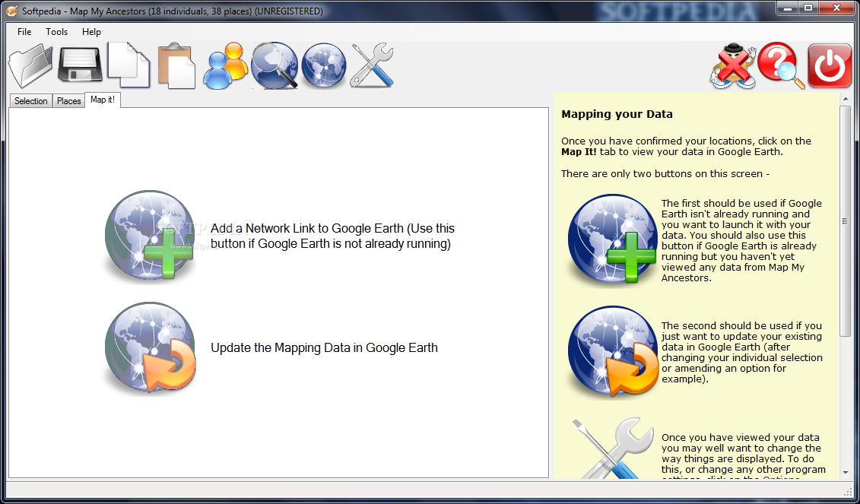This screenshot has height=504, width=860.
Task: Click the help panel scroll-up arrow
Action: [x=846, y=99]
